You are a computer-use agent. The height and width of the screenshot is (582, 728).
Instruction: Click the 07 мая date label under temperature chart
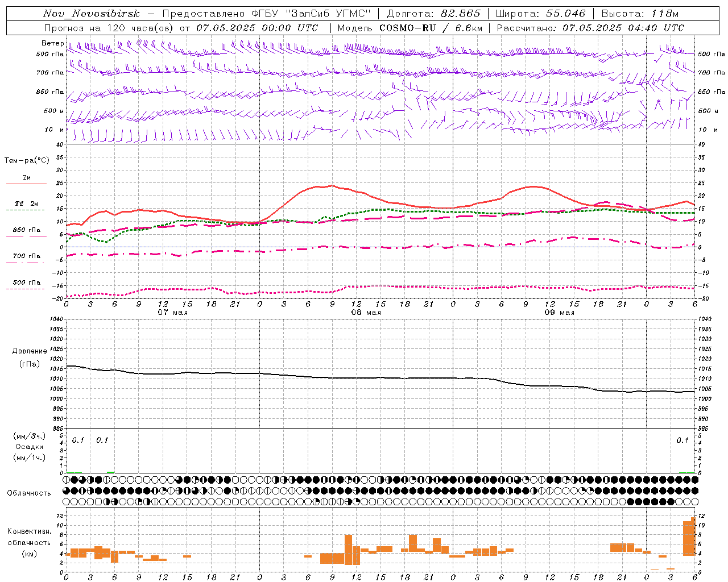click(172, 313)
